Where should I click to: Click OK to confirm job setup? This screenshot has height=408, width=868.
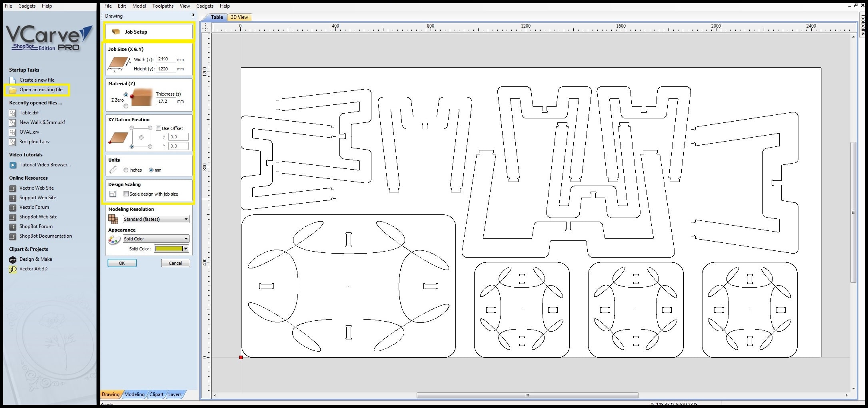[x=122, y=263]
